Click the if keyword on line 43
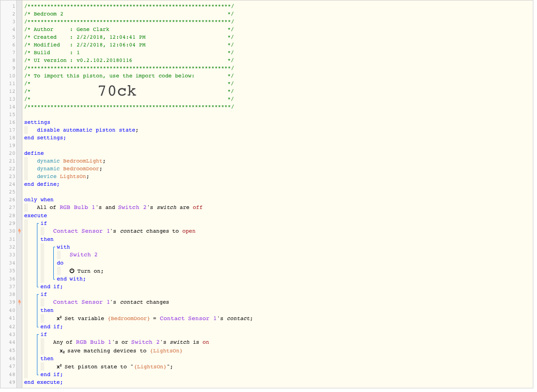The height and width of the screenshot is (392, 537). click(x=44, y=335)
